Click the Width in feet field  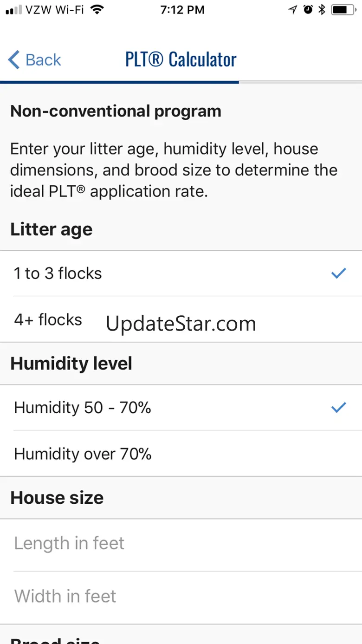[x=181, y=596]
